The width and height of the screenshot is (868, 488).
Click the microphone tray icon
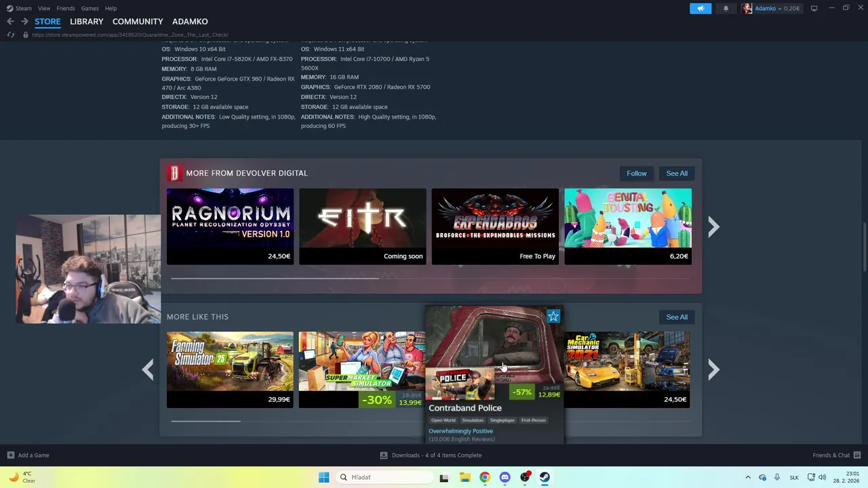coord(777,477)
